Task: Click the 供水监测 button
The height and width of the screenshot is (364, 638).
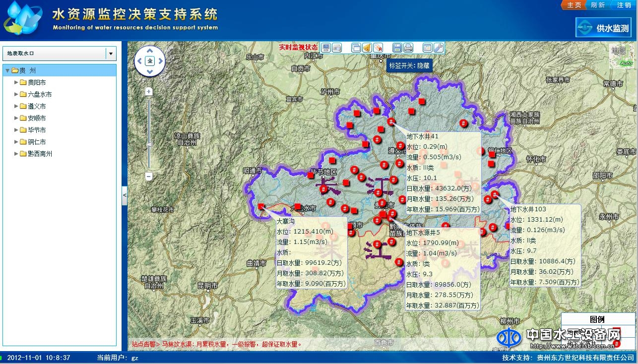Action: [603, 28]
